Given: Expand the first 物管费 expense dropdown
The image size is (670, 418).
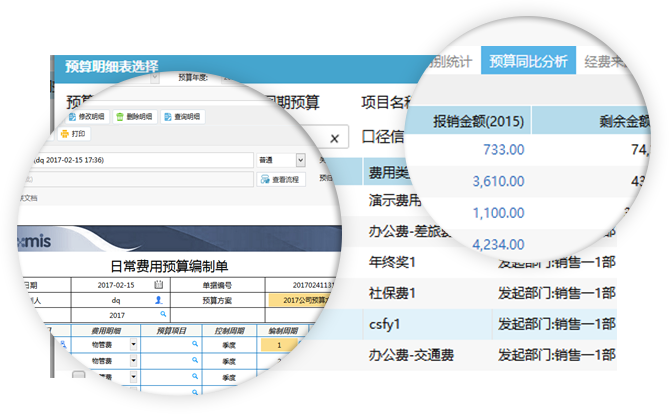Looking at the screenshot, I should coord(133,344).
